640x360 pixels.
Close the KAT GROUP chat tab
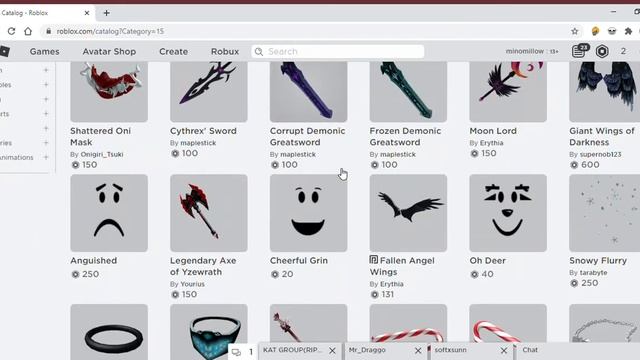tap(333, 351)
